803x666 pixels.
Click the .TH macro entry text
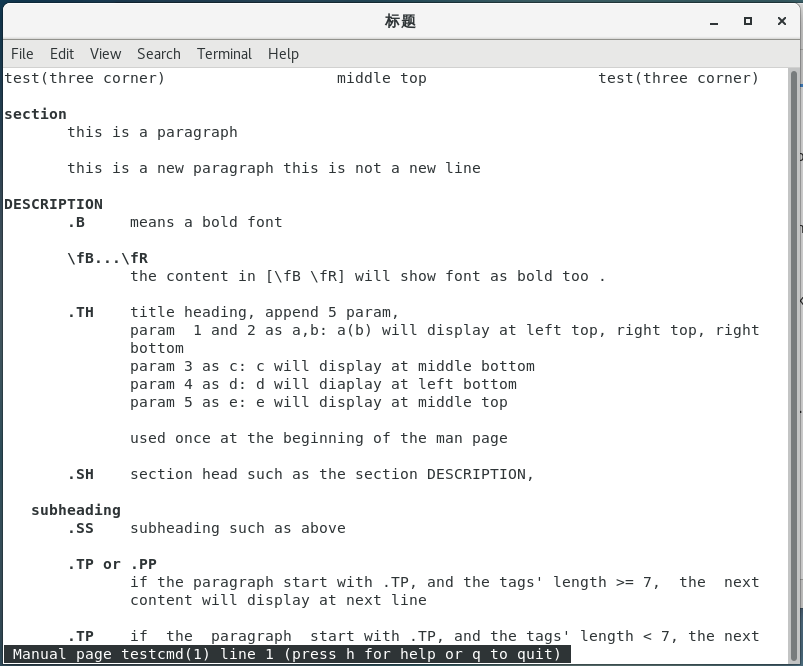[x=83, y=312]
